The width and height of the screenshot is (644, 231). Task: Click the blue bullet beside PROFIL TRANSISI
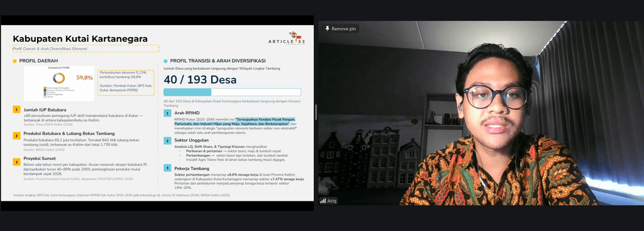165,61
